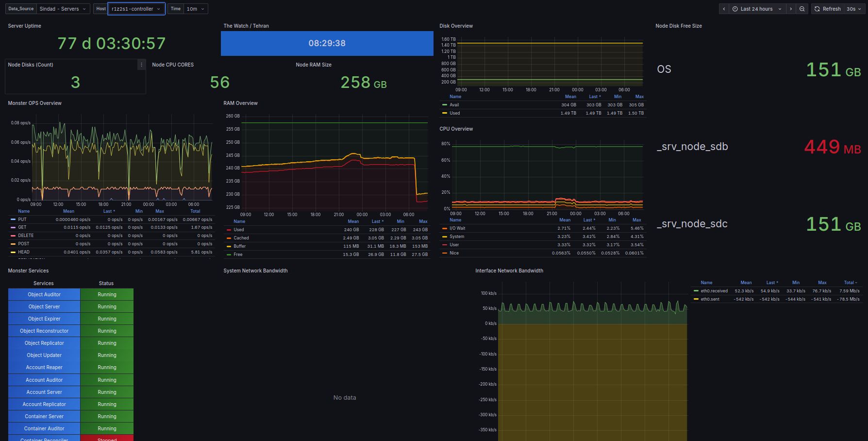Viewport: 868px width, 441px height.
Task: Open Node Disks panel three-dot menu
Action: 141,65
